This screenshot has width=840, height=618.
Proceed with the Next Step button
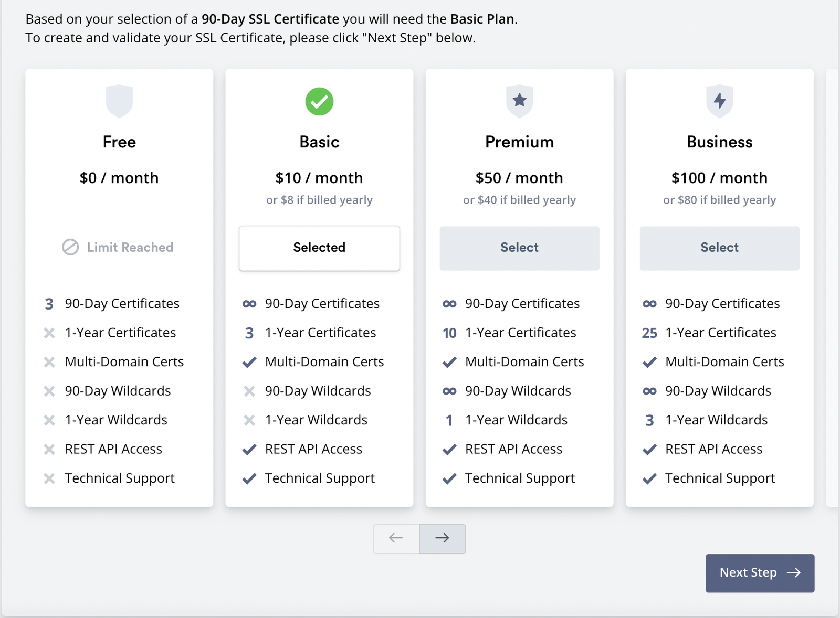(x=760, y=573)
